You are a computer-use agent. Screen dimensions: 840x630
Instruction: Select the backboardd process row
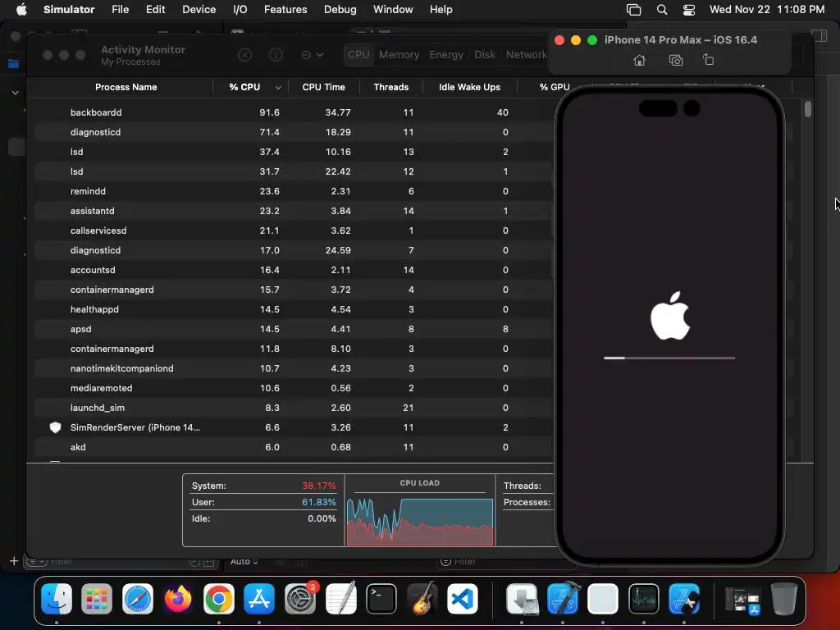(294, 112)
